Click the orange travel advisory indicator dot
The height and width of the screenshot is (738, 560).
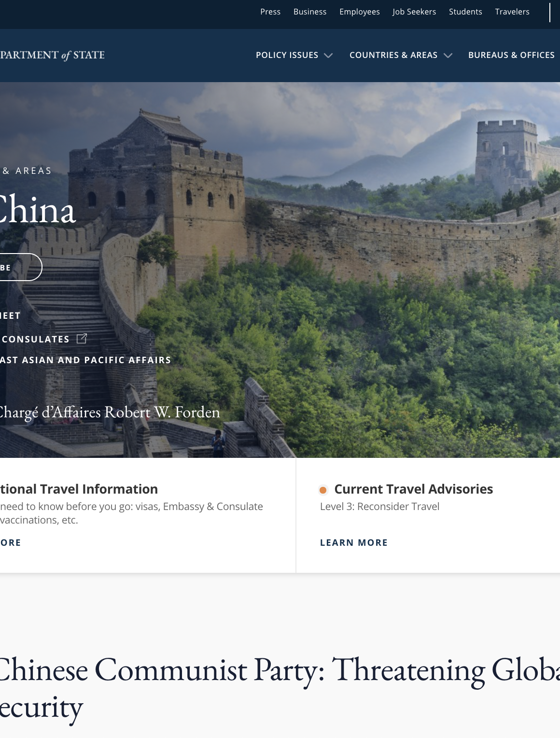click(x=323, y=490)
